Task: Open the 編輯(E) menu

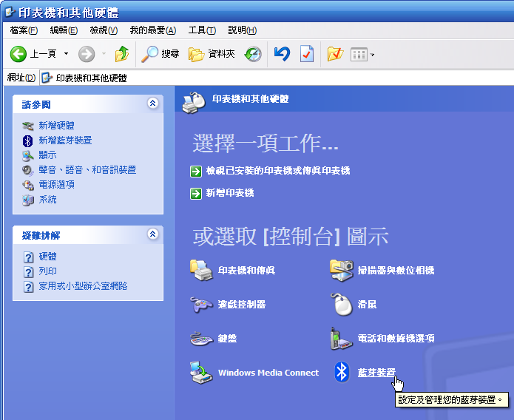Action: click(64, 30)
